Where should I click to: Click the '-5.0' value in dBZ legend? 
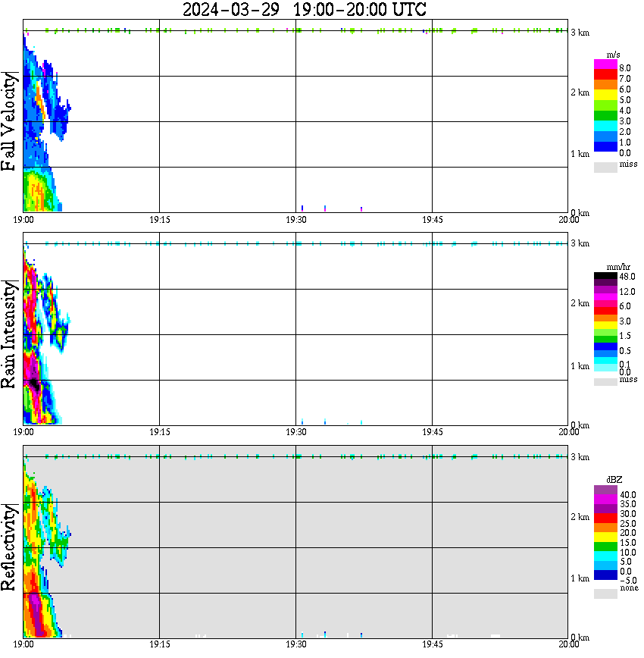point(627,581)
